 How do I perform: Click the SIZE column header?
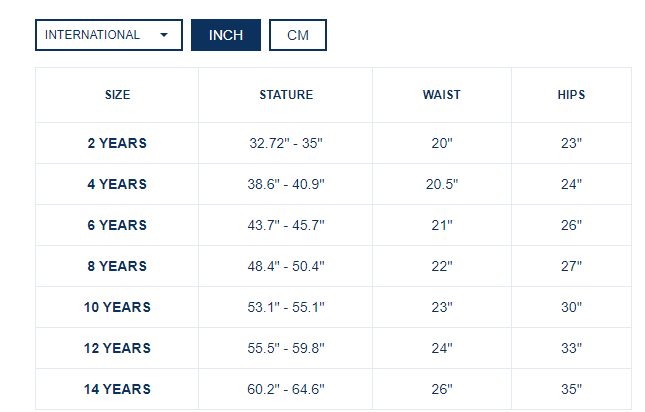point(117,95)
